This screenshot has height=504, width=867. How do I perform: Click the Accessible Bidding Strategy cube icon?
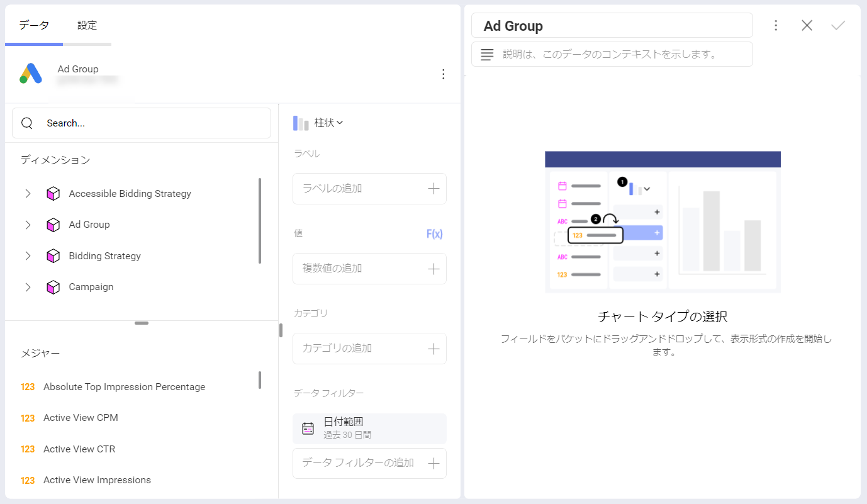tap(53, 194)
